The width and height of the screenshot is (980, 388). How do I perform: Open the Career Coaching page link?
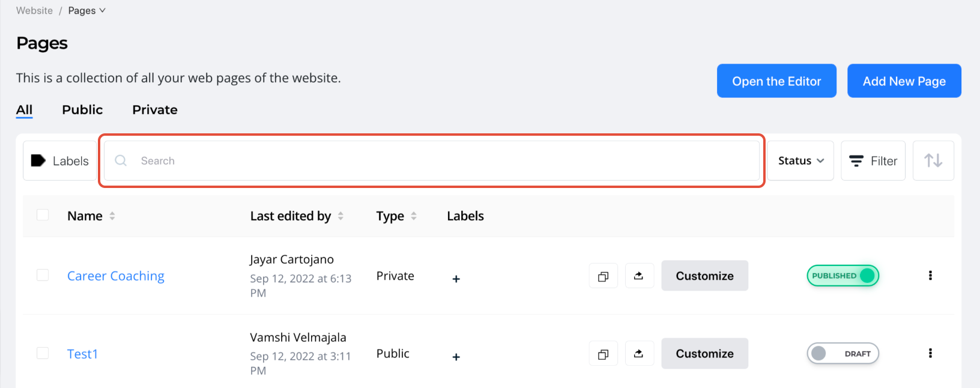click(x=116, y=276)
